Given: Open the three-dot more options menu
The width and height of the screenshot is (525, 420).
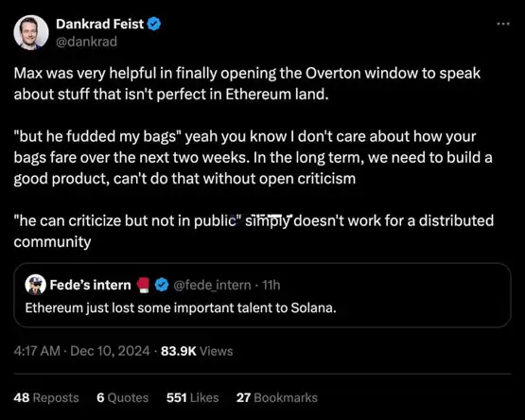Looking at the screenshot, I should click(503, 24).
